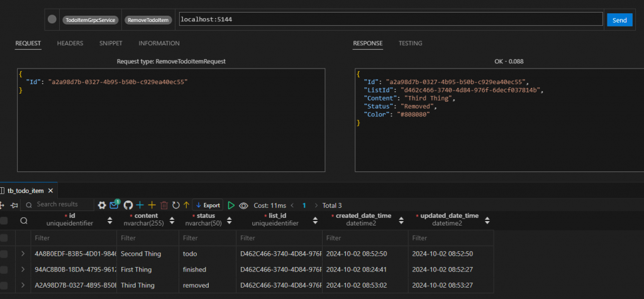This screenshot has height=299, width=644.
Task: Open the settings gear in table toolbar
Action: (x=102, y=205)
